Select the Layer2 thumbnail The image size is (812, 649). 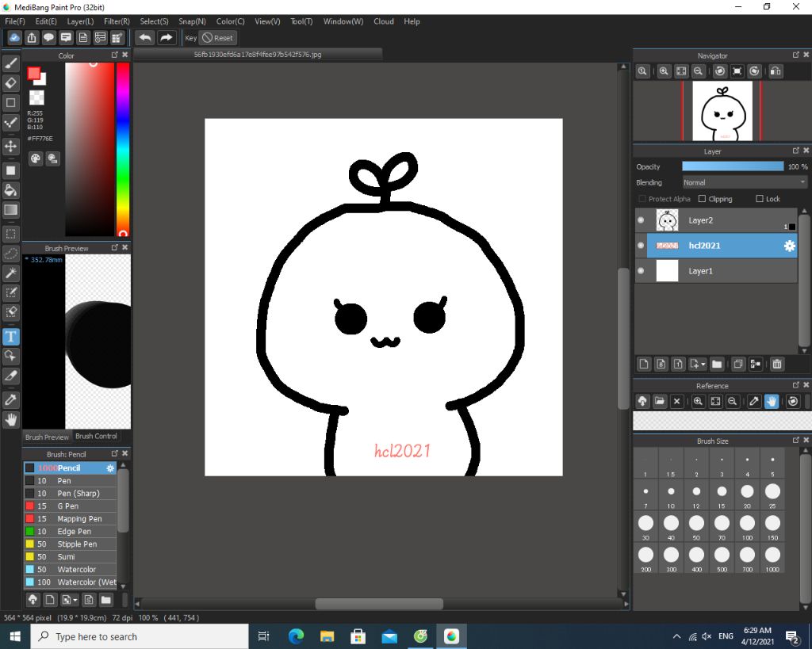667,220
